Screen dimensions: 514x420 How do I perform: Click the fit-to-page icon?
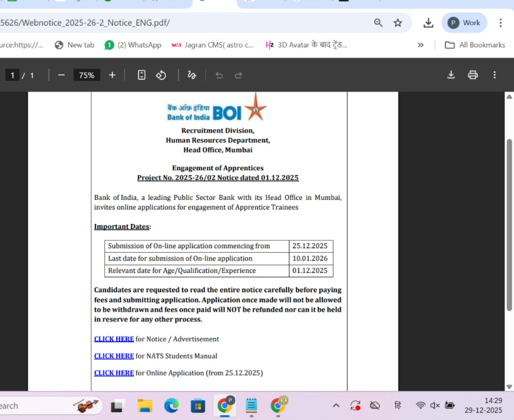point(141,75)
